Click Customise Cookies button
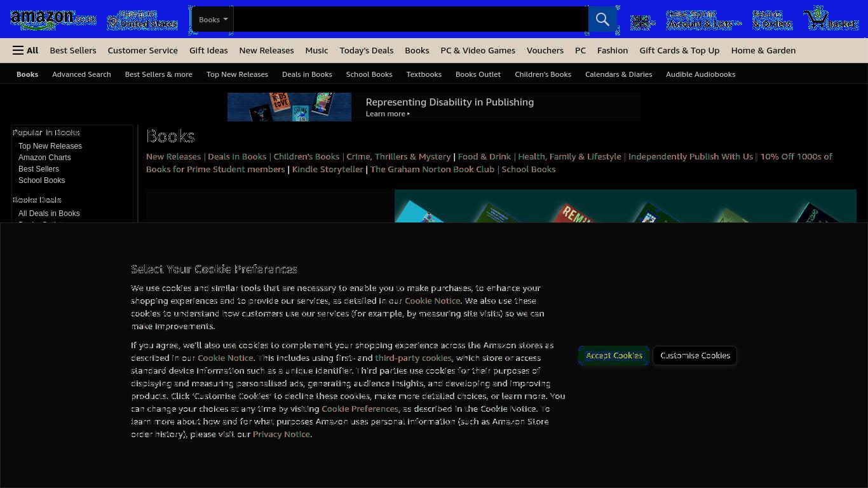868x488 pixels. [695, 355]
